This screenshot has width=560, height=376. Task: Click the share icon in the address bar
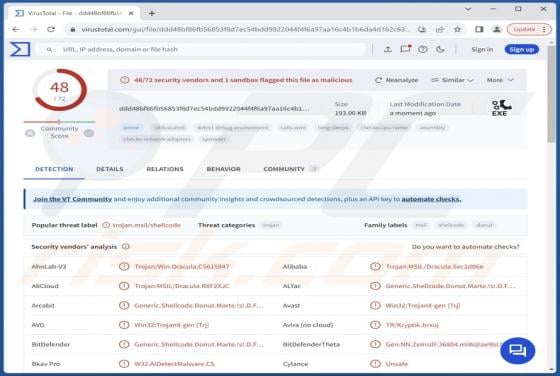click(x=440, y=29)
